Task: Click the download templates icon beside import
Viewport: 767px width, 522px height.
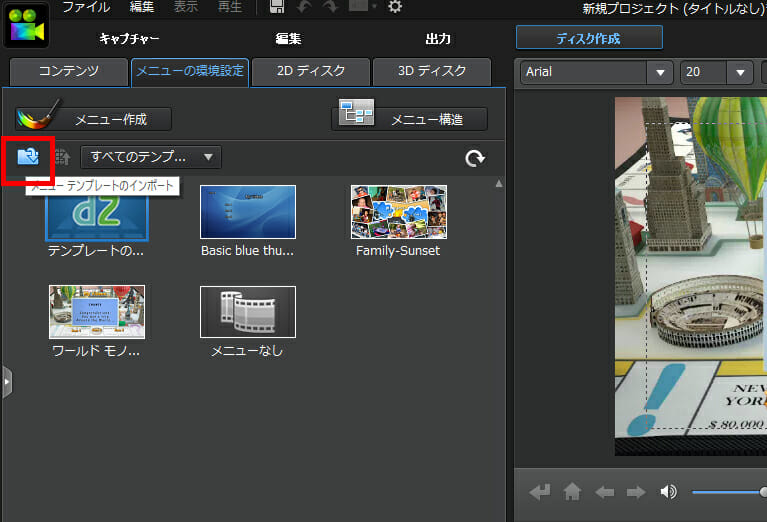Action: click(x=63, y=157)
